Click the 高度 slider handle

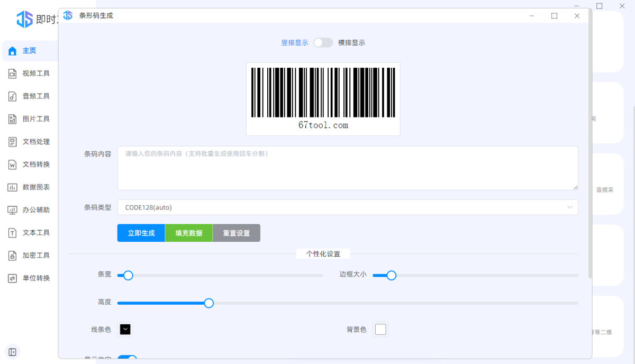209,303
